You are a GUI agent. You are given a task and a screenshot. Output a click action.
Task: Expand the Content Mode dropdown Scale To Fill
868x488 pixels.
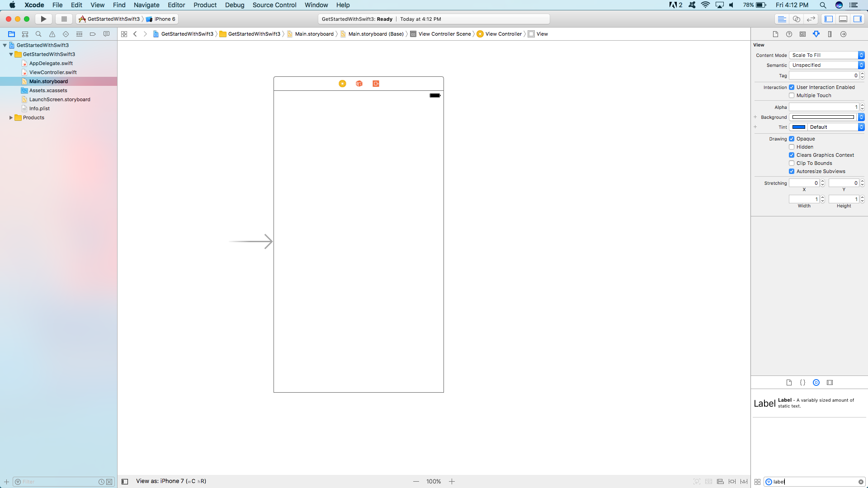[861, 55]
